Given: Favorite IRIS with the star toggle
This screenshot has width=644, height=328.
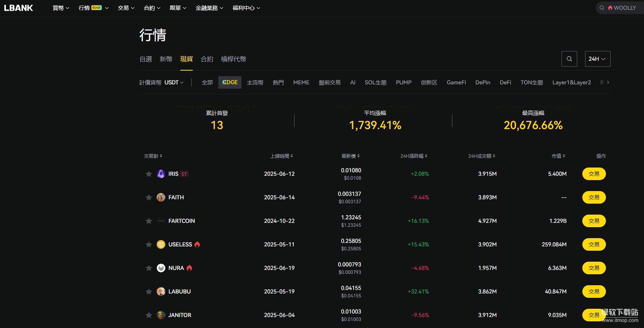Looking at the screenshot, I should tap(149, 174).
